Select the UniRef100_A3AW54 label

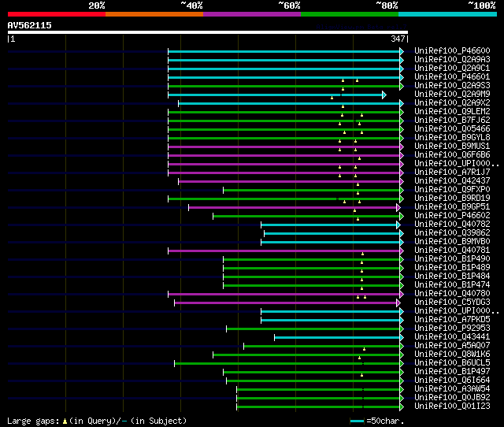(x=452, y=389)
